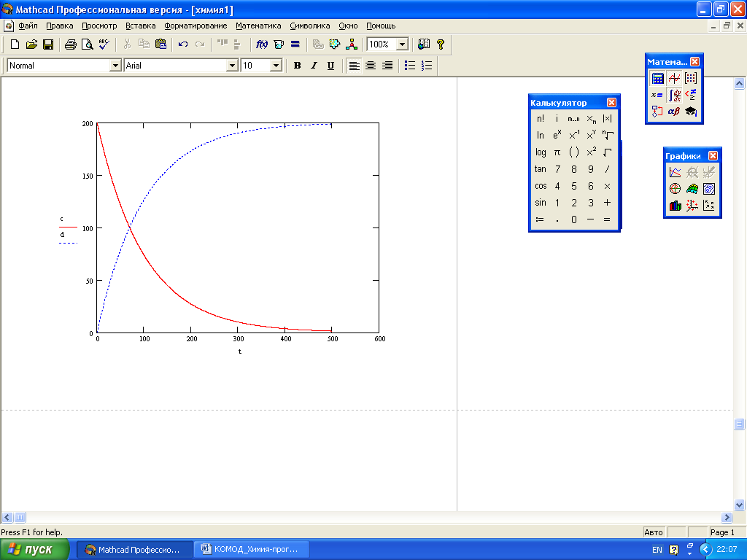The width and height of the screenshot is (747, 560).
Task: Click the spell check toolbar icon
Action: click(x=104, y=44)
